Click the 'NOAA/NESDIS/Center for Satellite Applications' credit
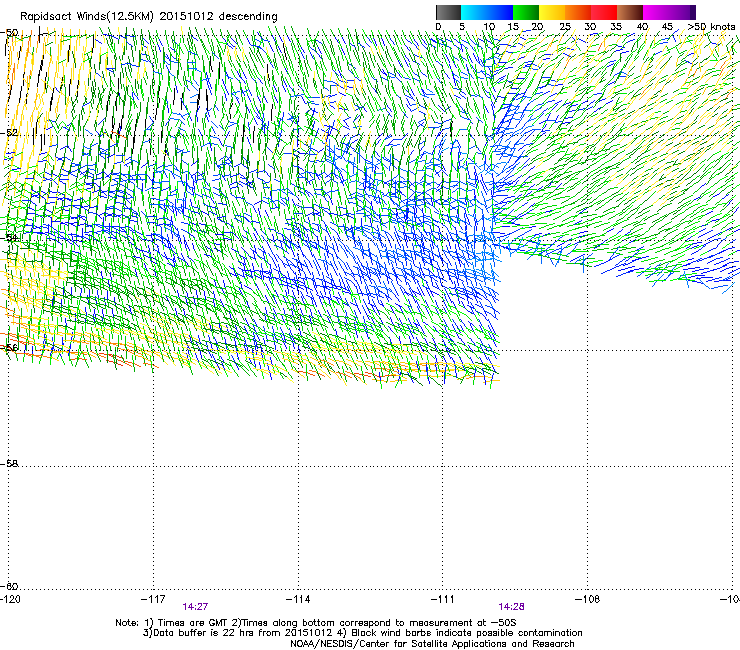Image resolution: width=740 pixels, height=650 pixels. pos(432,644)
